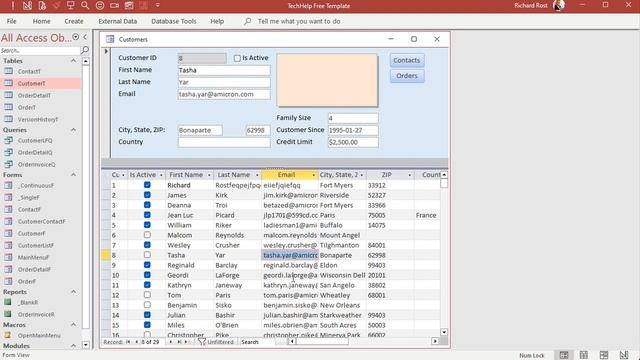Open the First Name column filter dropdown
The width and height of the screenshot is (640, 360).
click(x=209, y=175)
